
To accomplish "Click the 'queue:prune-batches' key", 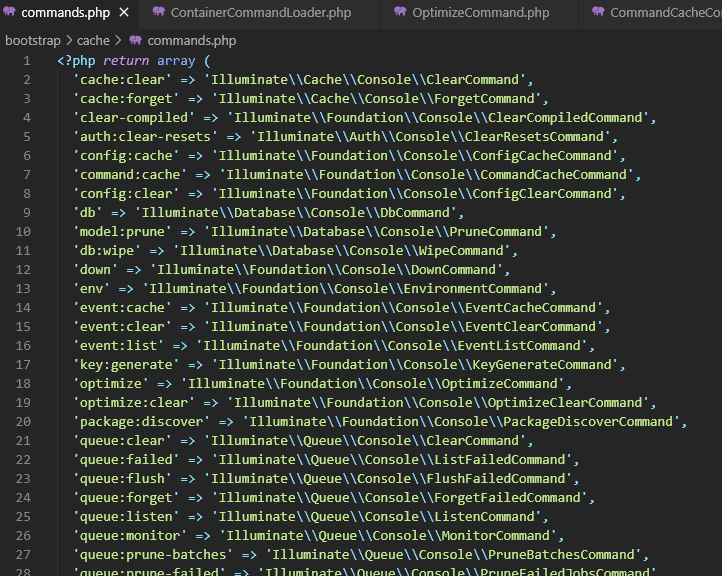I will click(153, 555).
